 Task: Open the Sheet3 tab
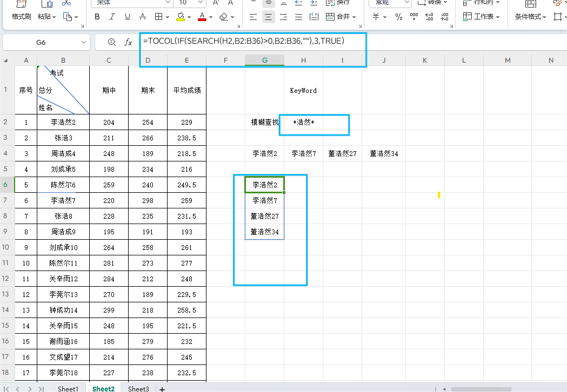pos(138,389)
